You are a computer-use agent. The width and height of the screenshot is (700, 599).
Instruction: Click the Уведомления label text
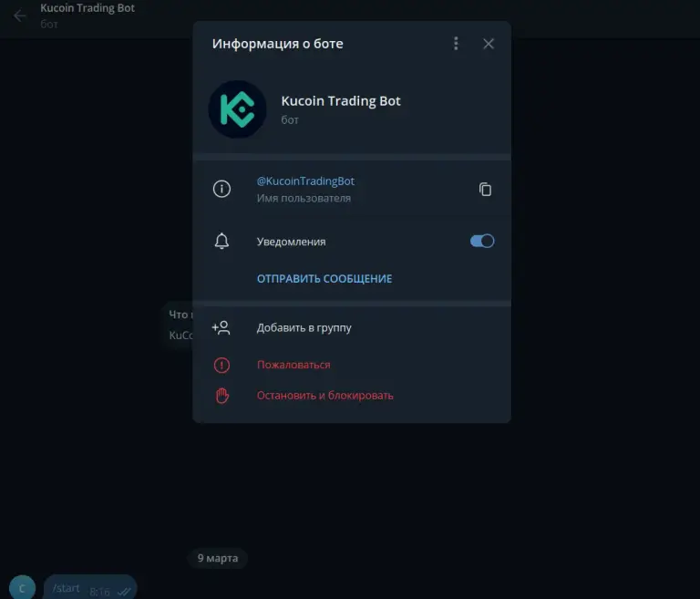[291, 242]
